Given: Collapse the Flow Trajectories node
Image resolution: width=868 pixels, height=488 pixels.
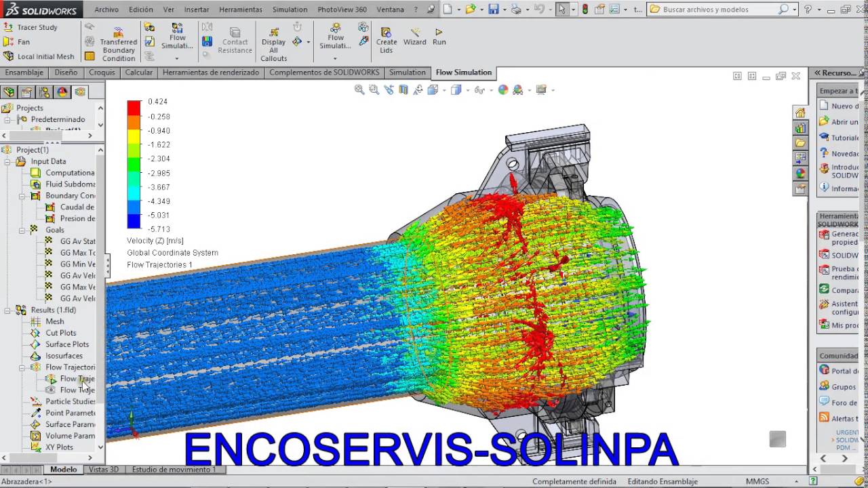Looking at the screenshot, I should pos(22,367).
